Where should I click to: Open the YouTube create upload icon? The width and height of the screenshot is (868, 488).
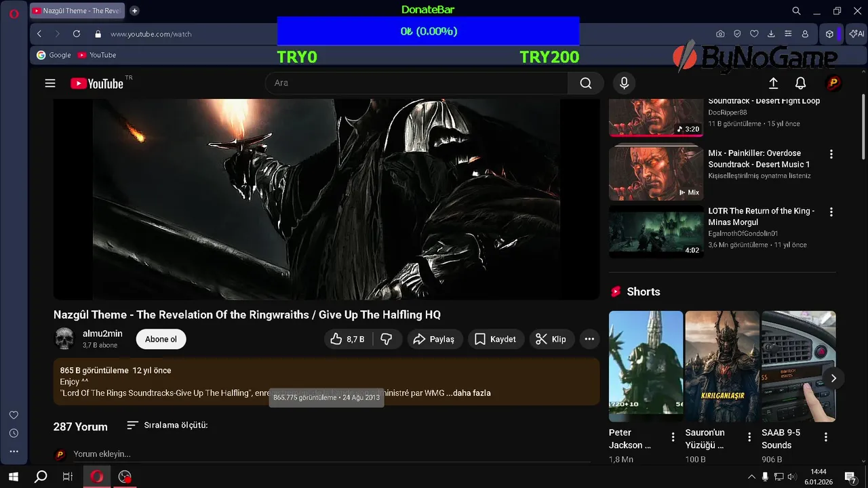click(x=773, y=83)
